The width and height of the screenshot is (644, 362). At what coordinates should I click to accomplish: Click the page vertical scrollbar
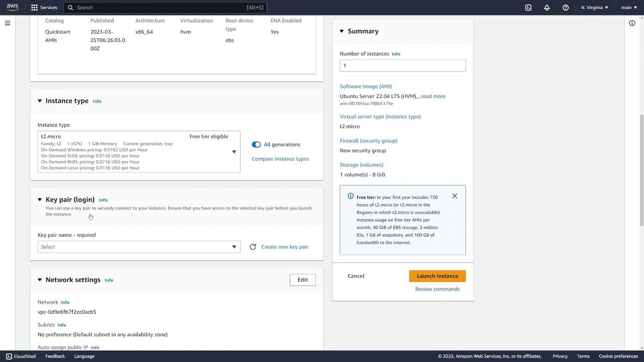pyautogui.click(x=641, y=171)
